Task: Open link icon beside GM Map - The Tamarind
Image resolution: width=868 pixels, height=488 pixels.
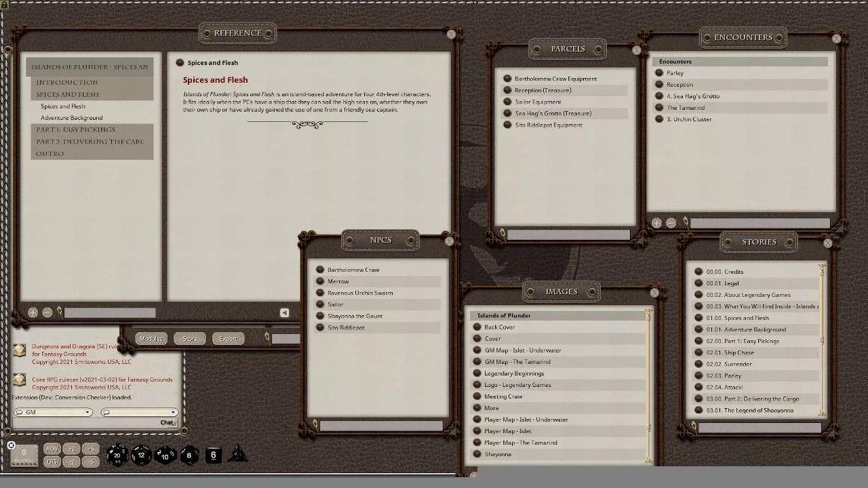Action: pos(477,362)
